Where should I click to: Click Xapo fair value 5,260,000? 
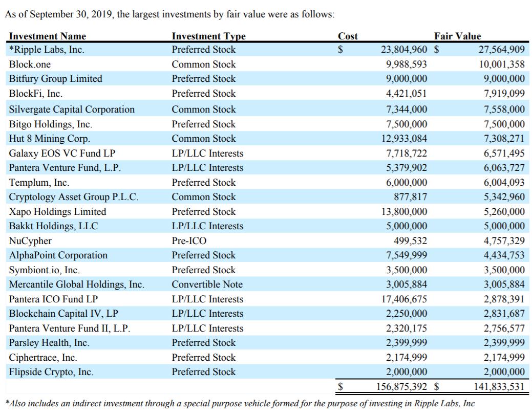(x=504, y=211)
